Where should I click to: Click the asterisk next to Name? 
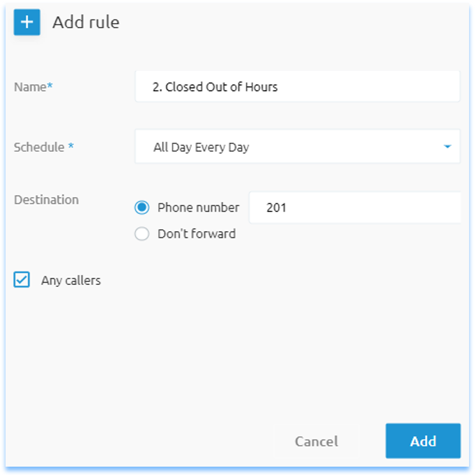(x=49, y=85)
